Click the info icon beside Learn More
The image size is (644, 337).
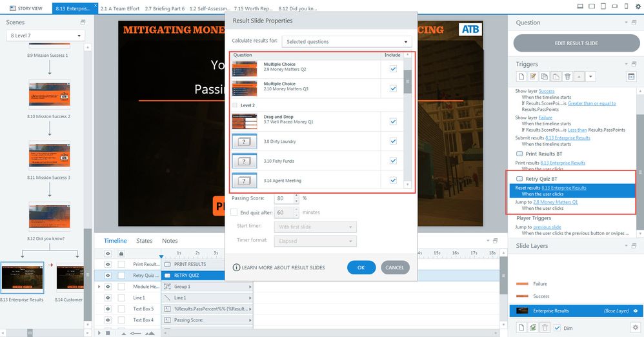pyautogui.click(x=236, y=267)
